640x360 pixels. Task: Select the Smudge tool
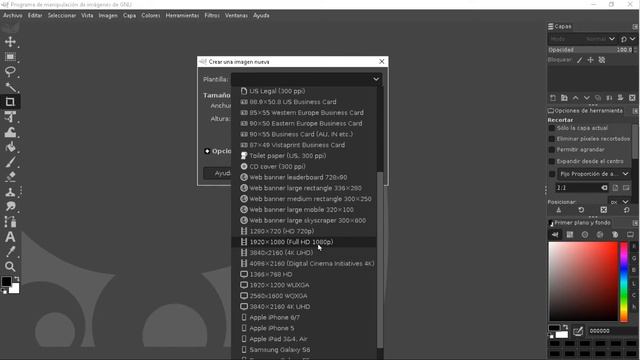click(10, 207)
